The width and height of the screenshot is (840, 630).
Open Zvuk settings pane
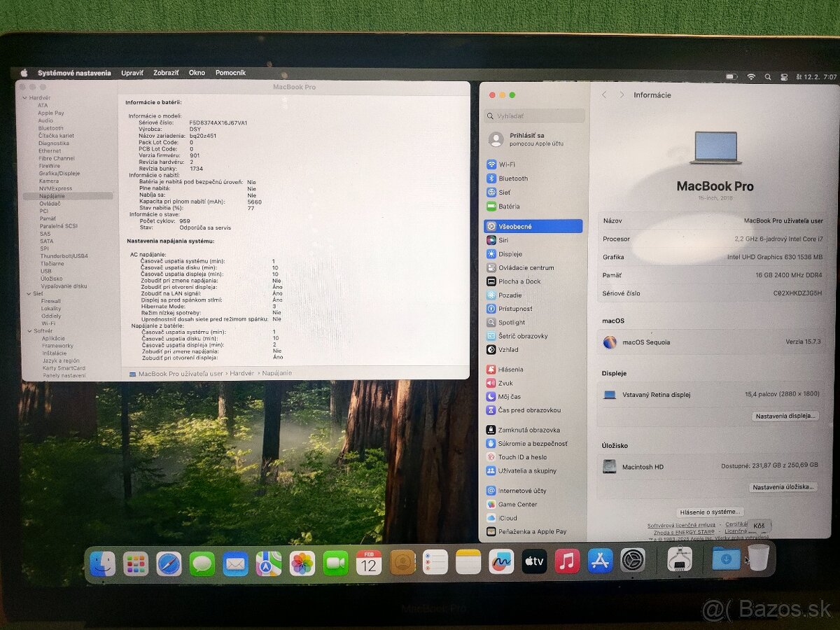pos(505,383)
